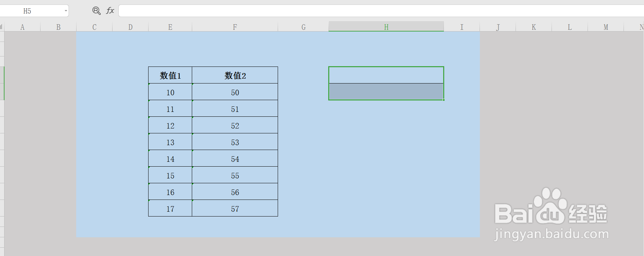Select column B header

click(59, 27)
